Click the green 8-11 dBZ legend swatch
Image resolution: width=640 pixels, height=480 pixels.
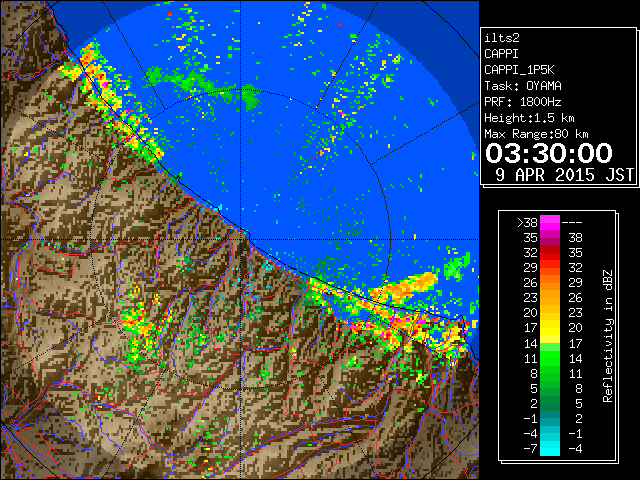[550, 373]
